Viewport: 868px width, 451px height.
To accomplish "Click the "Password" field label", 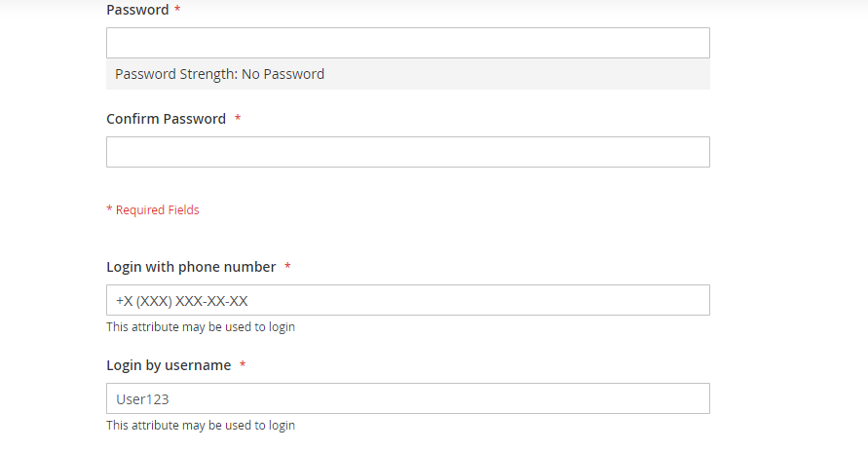I will tap(135, 10).
